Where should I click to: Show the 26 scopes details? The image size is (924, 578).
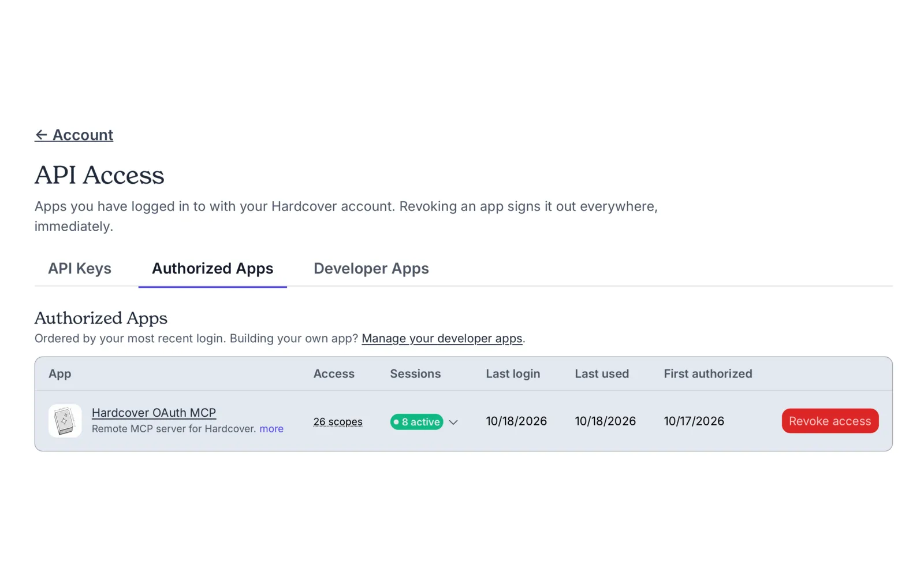coord(338,422)
